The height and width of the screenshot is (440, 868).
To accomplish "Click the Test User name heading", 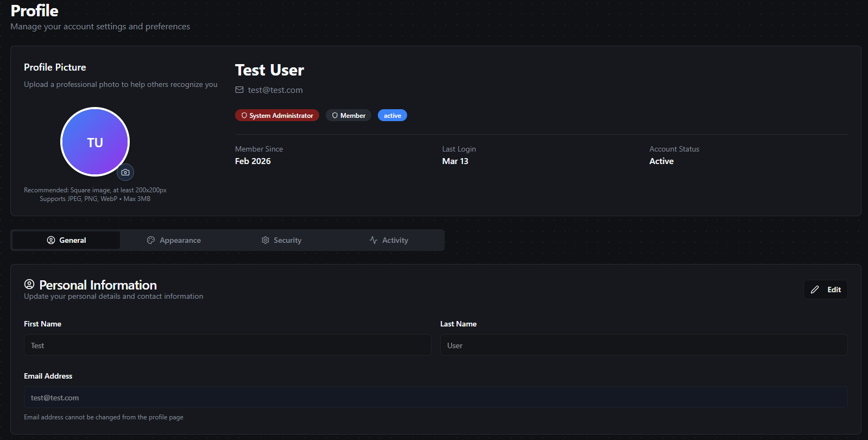I will (x=270, y=70).
